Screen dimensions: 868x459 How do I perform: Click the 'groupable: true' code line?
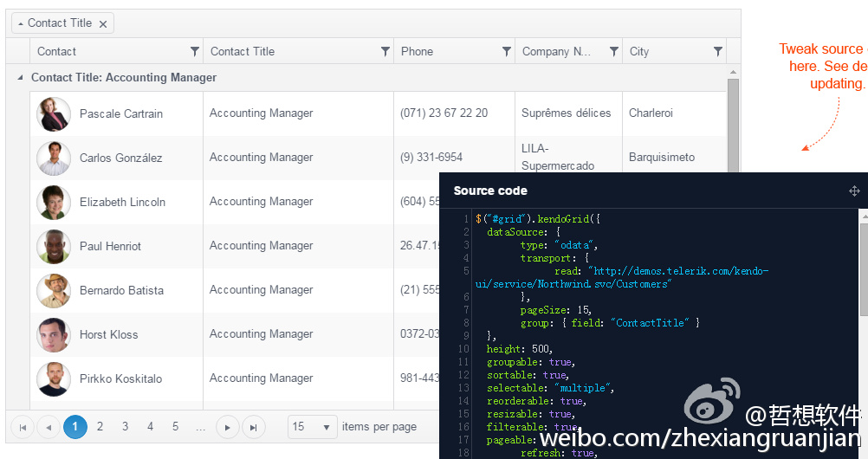(x=530, y=362)
